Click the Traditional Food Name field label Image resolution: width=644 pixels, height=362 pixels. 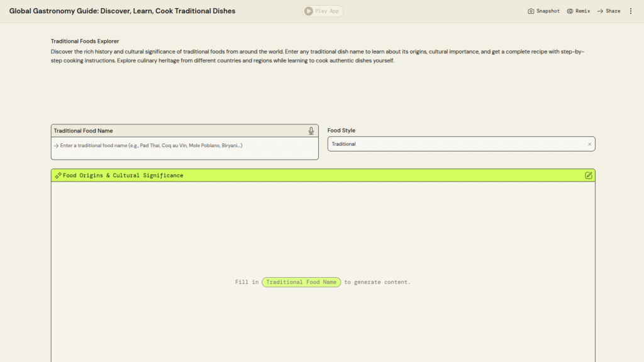tap(83, 131)
